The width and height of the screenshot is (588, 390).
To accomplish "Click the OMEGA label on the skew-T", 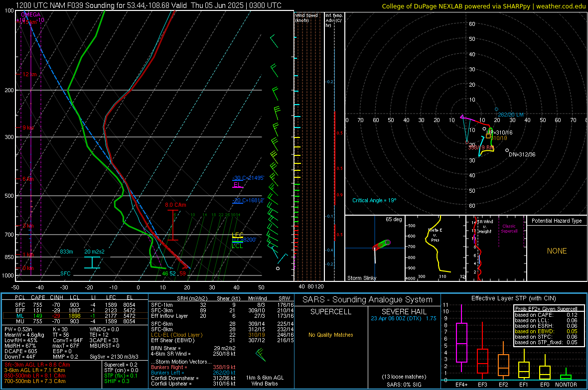I will (31, 14).
